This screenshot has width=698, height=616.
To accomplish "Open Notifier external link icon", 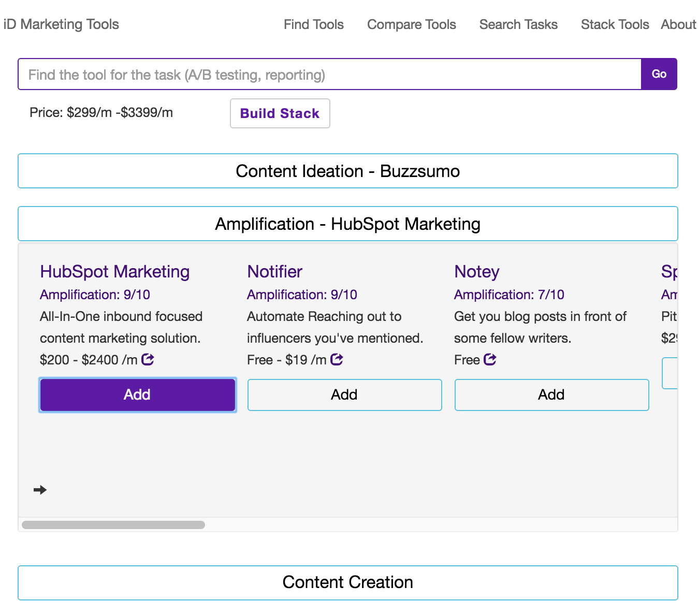I will (x=337, y=359).
